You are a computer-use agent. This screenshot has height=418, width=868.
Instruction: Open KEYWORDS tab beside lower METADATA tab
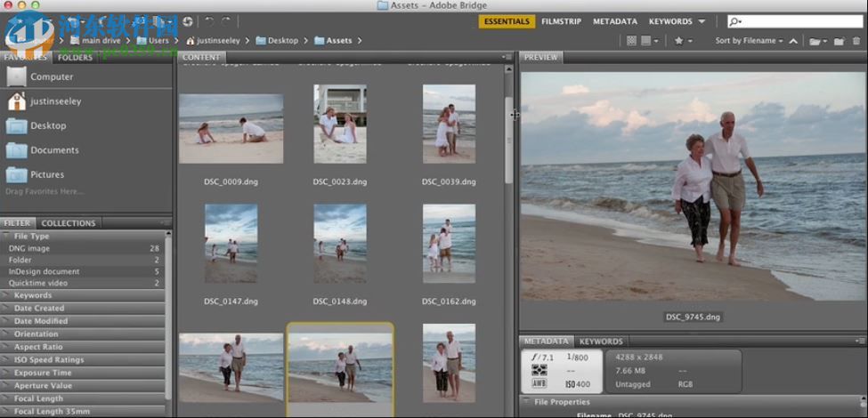point(601,342)
